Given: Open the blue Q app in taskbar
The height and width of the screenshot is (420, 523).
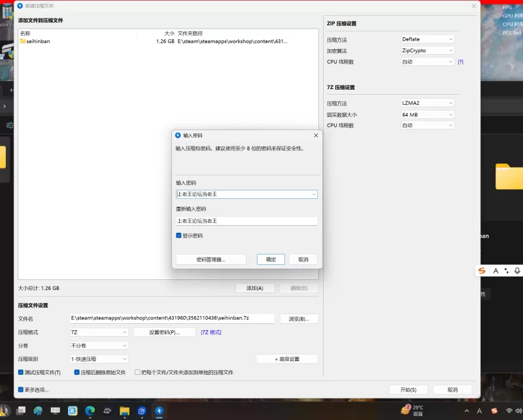Looking at the screenshot, I should (x=73, y=411).
